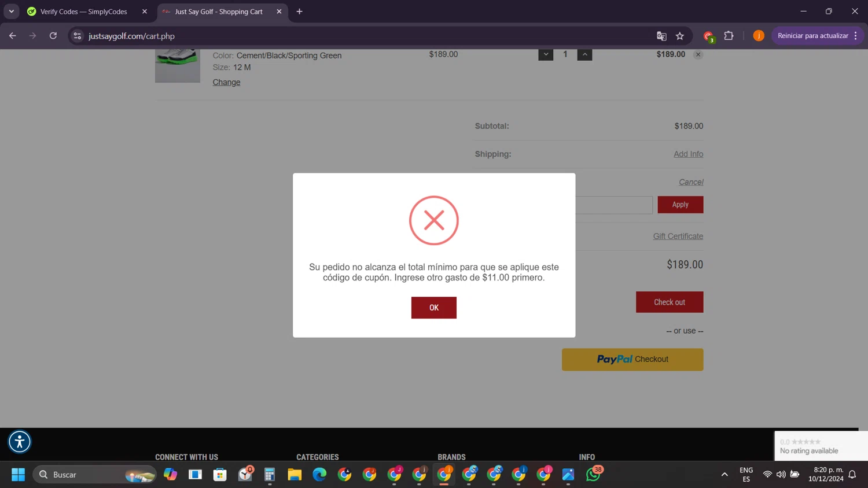Translate this page icon
This screenshot has height=488, width=868.
click(661, 36)
